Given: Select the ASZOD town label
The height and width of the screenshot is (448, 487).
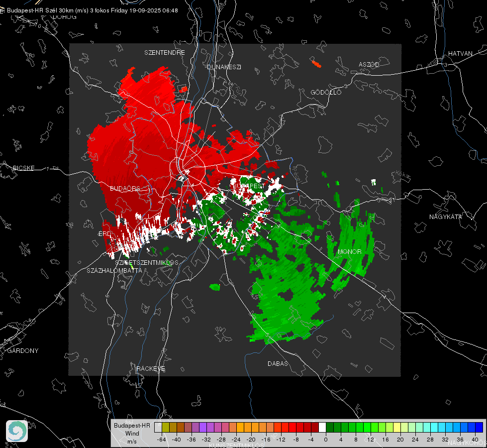Looking at the screenshot, I should pyautogui.click(x=369, y=64).
